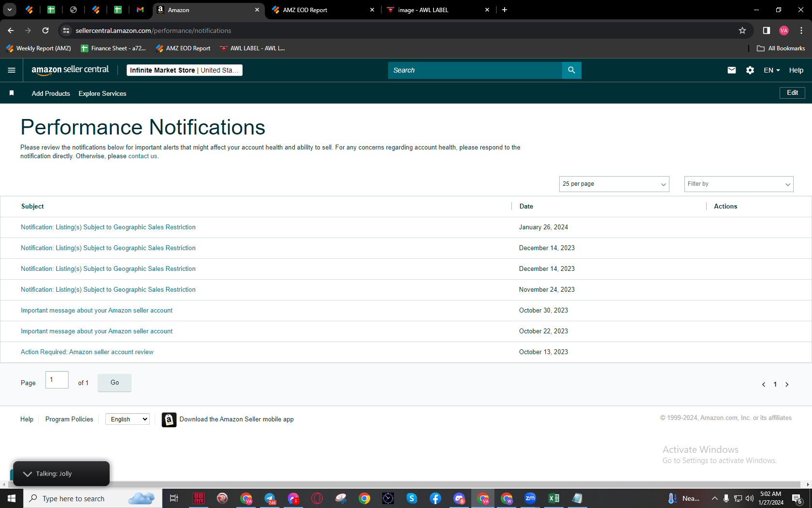Screen dimensions: 812x508
Task: Open the Filter by dropdown
Action: pyautogui.click(x=739, y=184)
